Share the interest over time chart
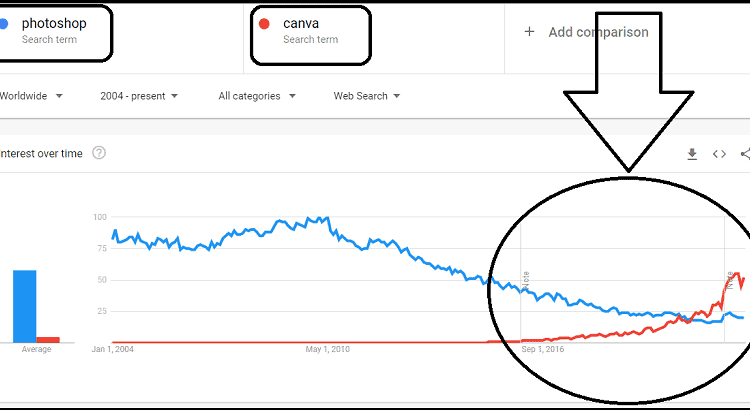Screen dimensions: 750x410 pyautogui.click(x=745, y=154)
